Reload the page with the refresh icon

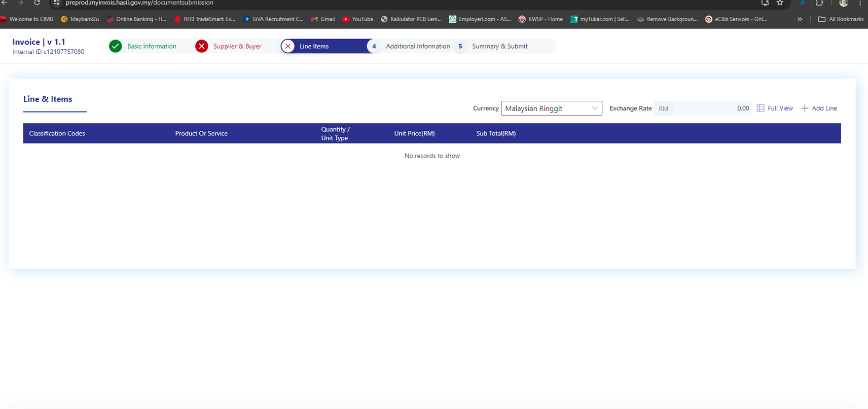[x=37, y=3]
